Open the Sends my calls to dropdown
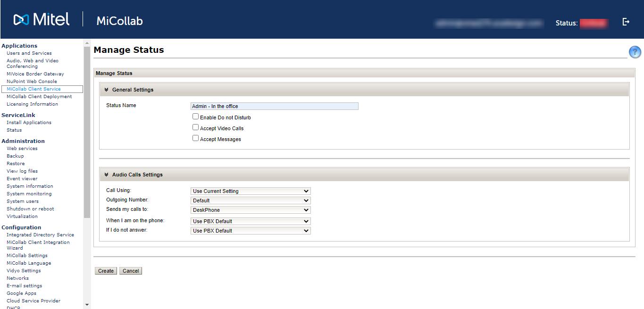The image size is (644, 309). [x=251, y=210]
